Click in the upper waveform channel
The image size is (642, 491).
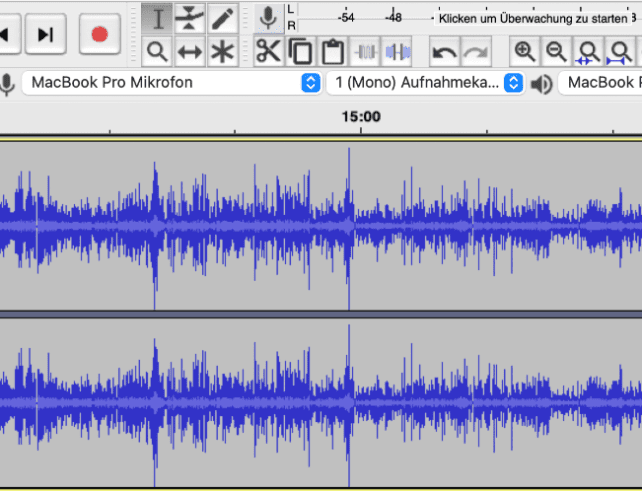pos(321,226)
